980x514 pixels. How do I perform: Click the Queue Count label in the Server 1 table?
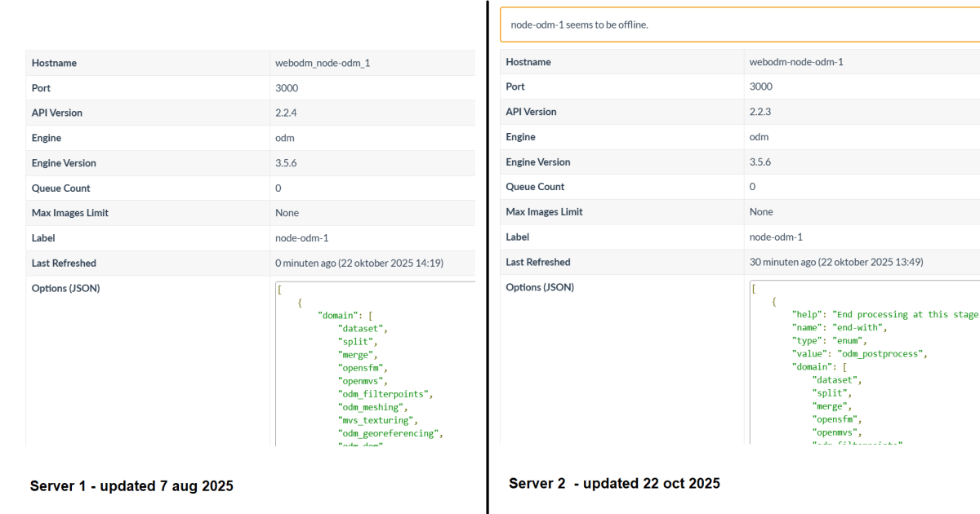pyautogui.click(x=61, y=188)
